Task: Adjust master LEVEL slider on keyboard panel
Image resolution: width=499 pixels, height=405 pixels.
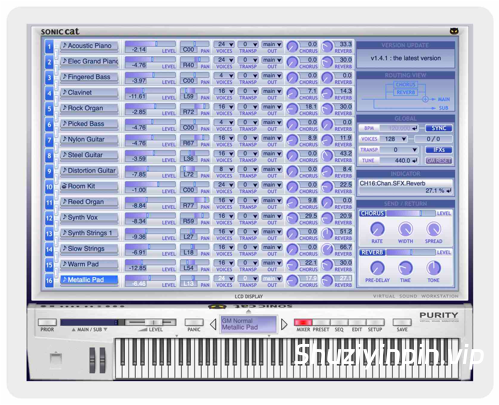Action: [151, 322]
